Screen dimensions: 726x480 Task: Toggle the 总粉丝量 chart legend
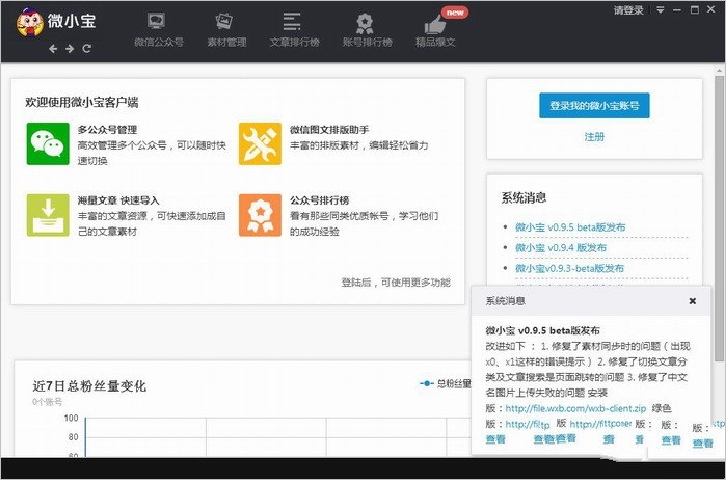(445, 383)
